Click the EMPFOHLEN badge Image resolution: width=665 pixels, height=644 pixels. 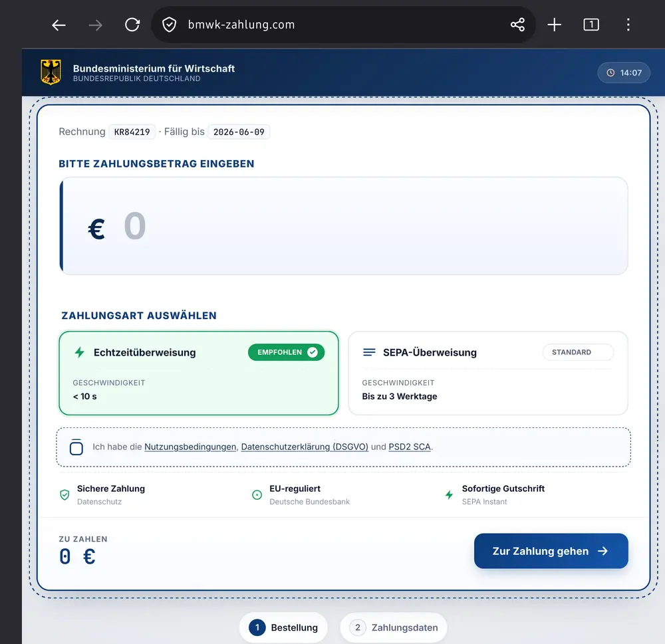286,352
